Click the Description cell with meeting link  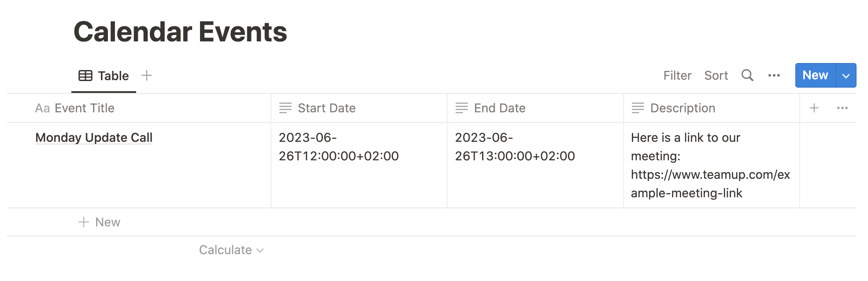coord(711,165)
